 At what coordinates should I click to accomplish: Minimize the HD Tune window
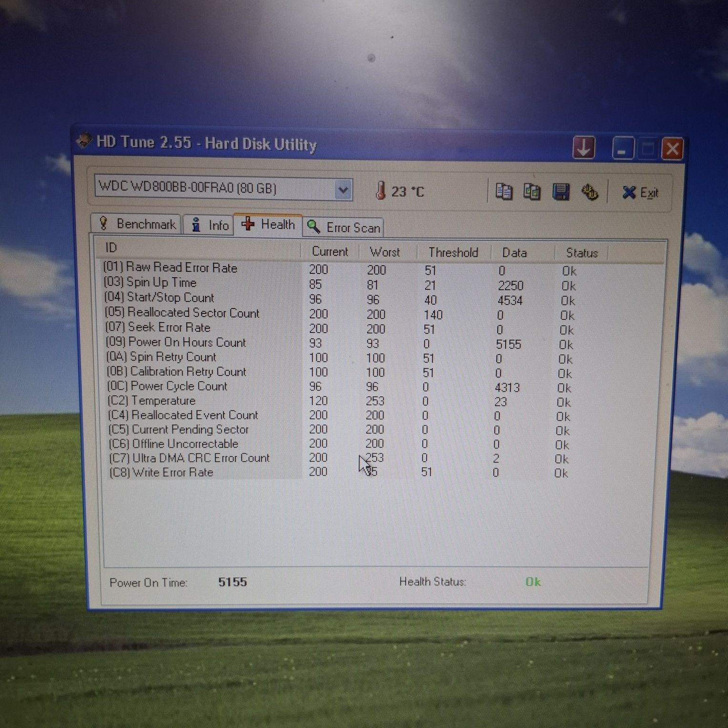pyautogui.click(x=623, y=149)
